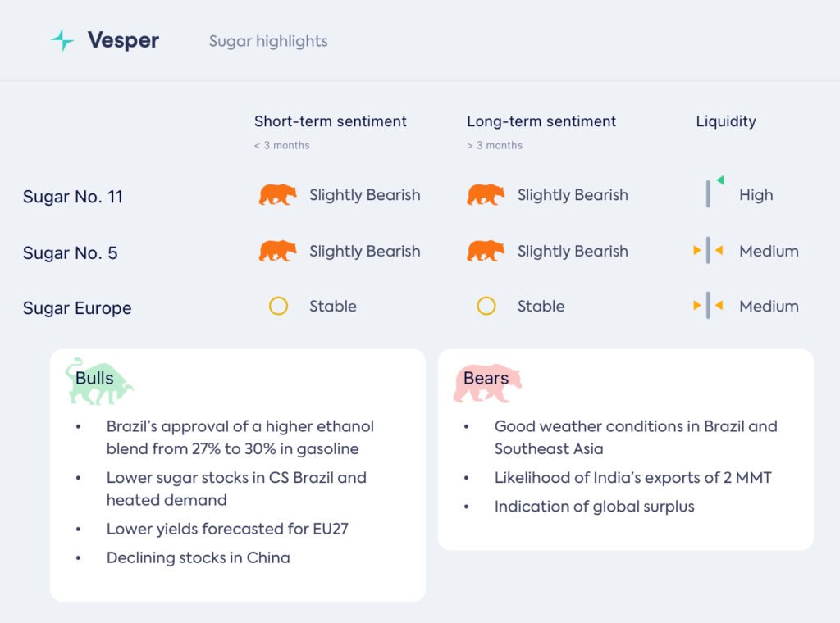Click the Short-term sentiment column header
This screenshot has width=840, height=623.
[331, 121]
